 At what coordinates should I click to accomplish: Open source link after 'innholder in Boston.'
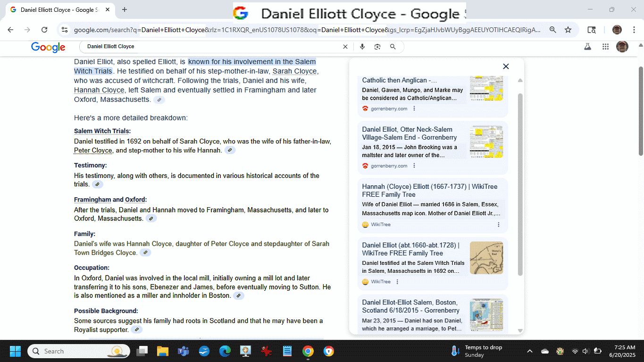click(x=239, y=296)
